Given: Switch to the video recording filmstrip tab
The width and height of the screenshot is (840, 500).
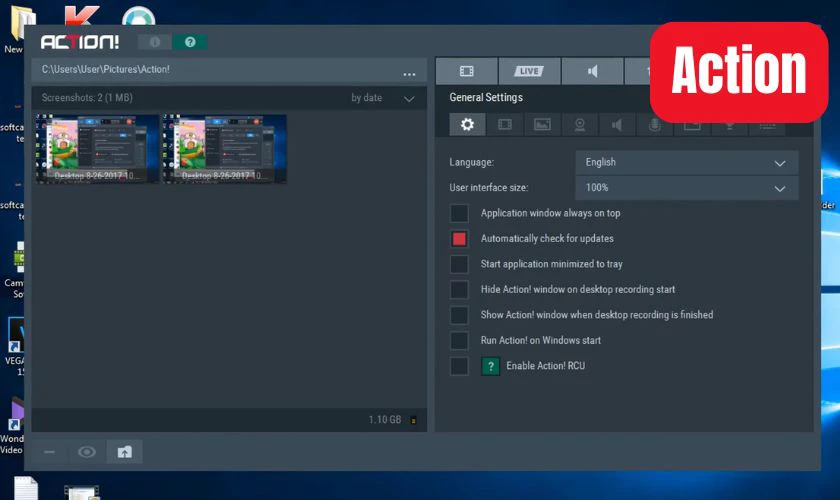Looking at the screenshot, I should 467,71.
